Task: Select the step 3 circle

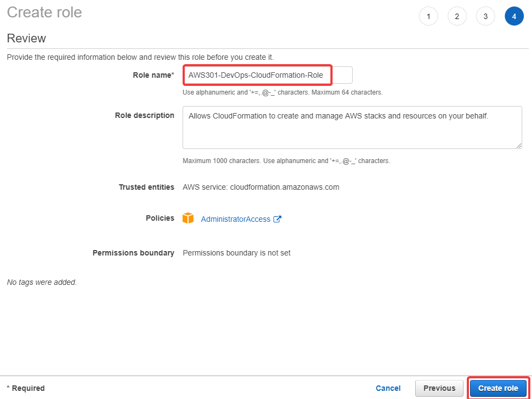Action: tap(485, 16)
